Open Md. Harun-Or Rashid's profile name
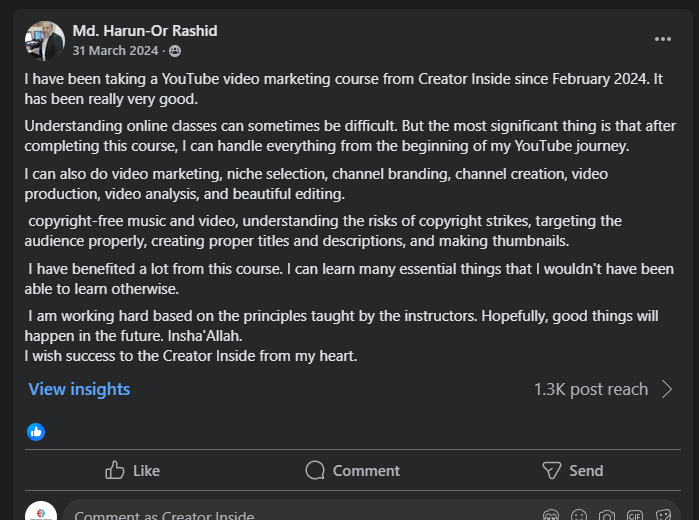699x520 pixels. (x=145, y=31)
